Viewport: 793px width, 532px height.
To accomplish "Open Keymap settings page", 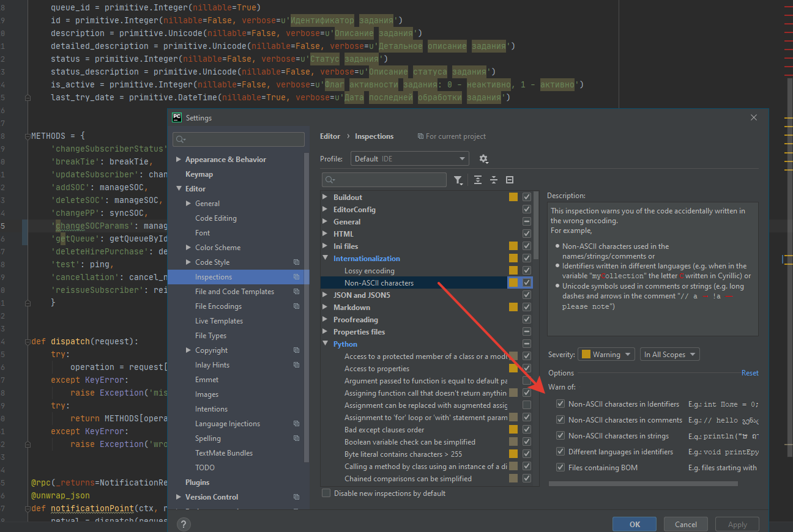I will point(199,174).
